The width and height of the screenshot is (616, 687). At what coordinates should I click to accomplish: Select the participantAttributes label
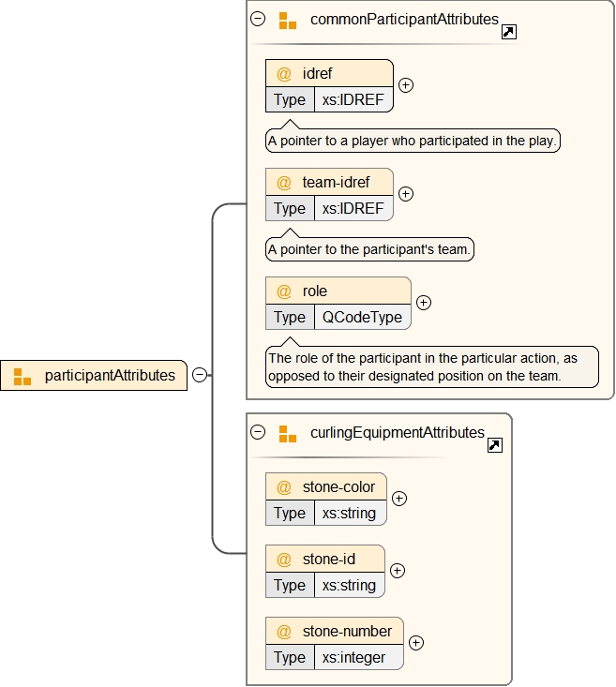pyautogui.click(x=110, y=376)
